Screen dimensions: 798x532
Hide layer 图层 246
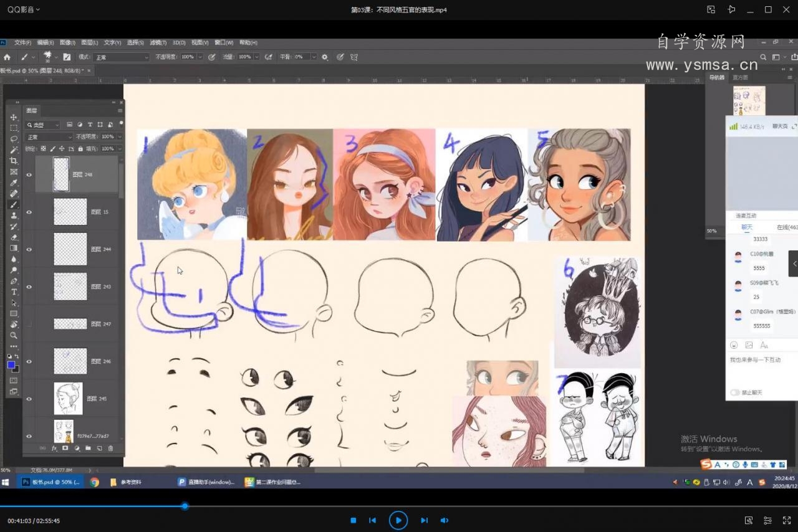29,361
